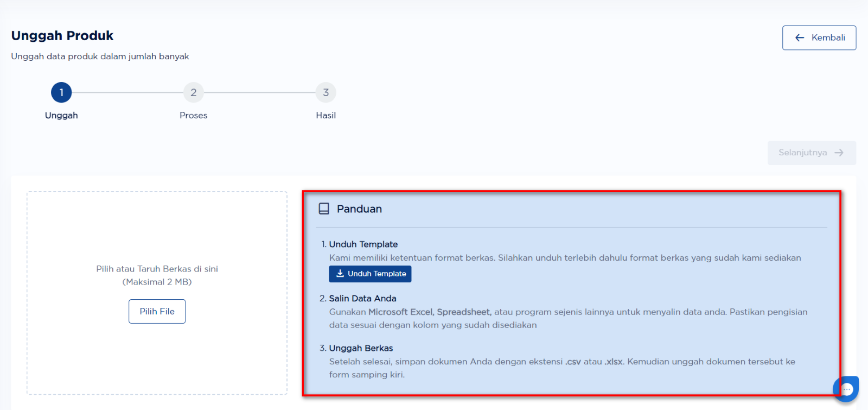Click the 'Salin Data Anda' step title

pos(362,298)
